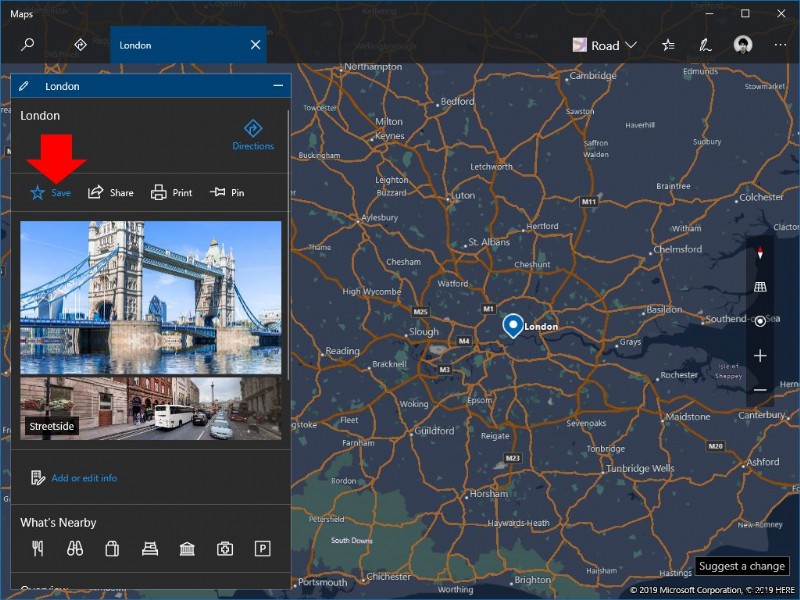Show nearby parking with the P icon
This screenshot has width=800, height=600.
click(263, 548)
